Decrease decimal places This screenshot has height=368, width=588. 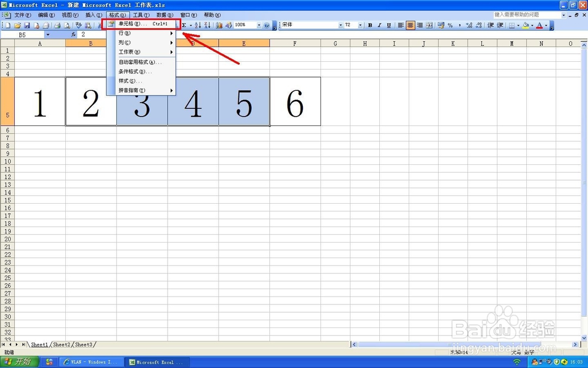[x=479, y=25]
